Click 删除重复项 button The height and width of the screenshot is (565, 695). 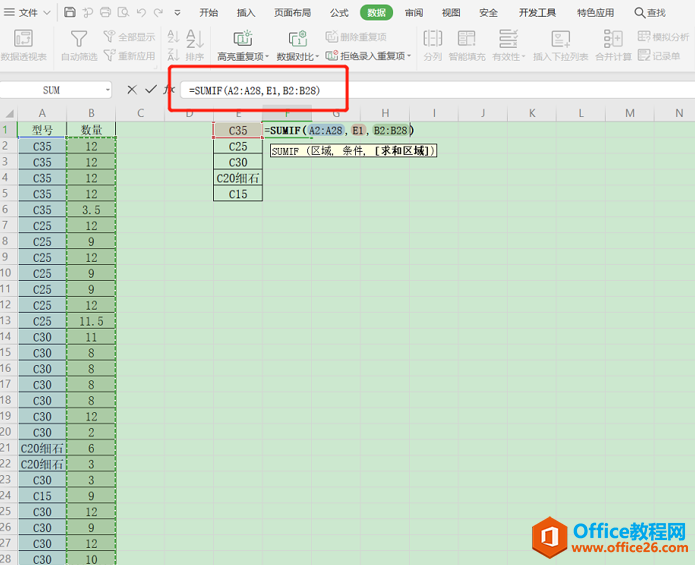356,37
